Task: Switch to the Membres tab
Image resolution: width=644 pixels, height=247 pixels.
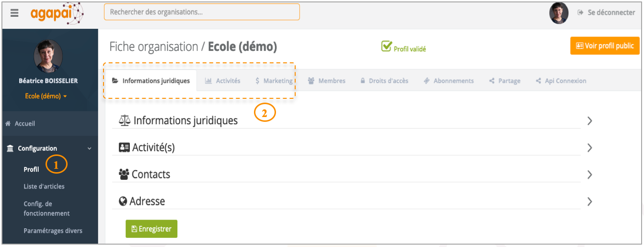Action: click(327, 81)
